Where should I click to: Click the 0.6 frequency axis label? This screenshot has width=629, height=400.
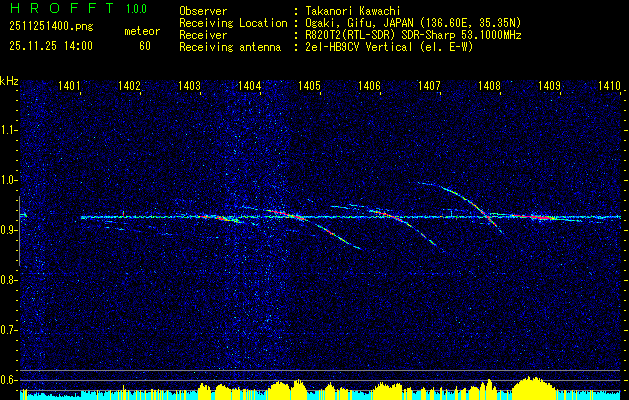pos(8,380)
